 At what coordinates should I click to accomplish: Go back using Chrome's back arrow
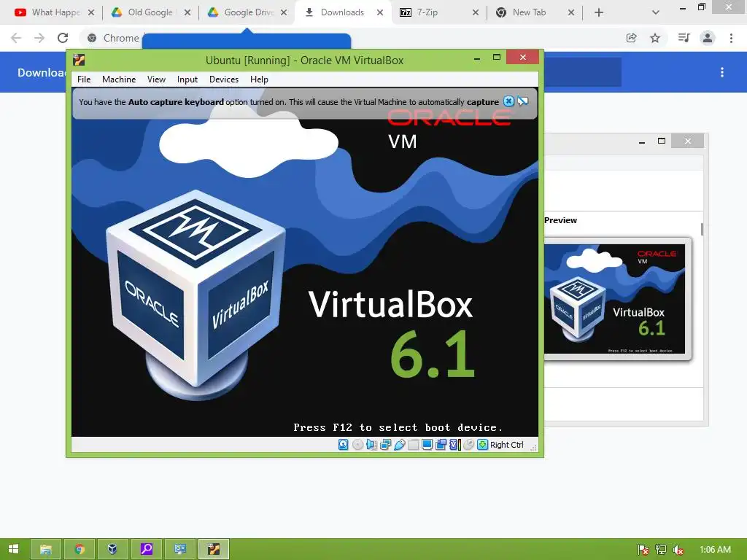pyautogui.click(x=16, y=38)
